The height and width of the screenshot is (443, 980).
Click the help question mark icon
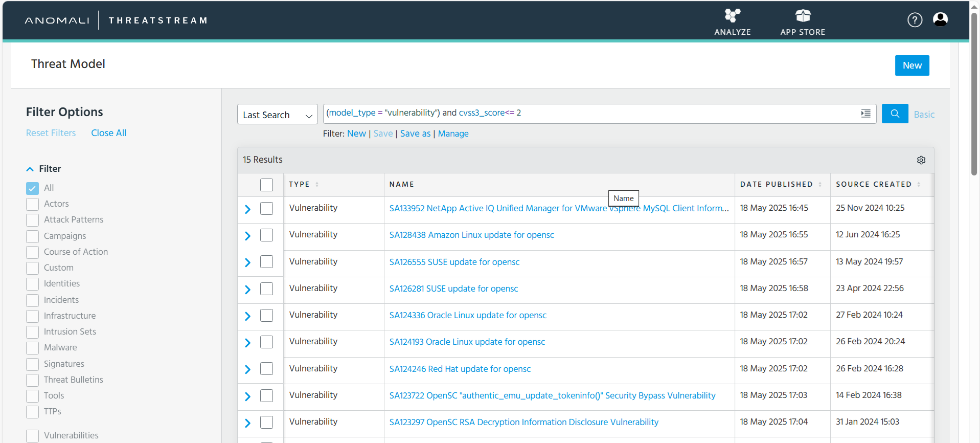(x=915, y=20)
